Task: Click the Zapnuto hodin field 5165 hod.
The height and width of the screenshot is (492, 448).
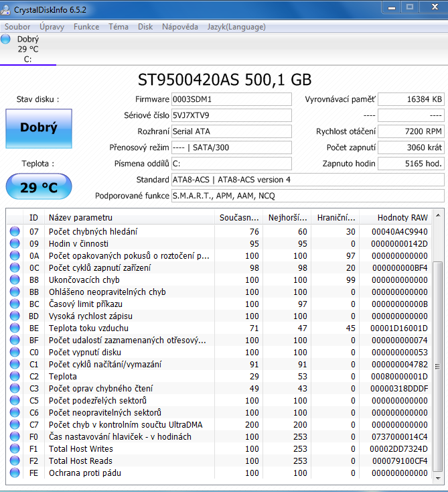Action: [411, 164]
